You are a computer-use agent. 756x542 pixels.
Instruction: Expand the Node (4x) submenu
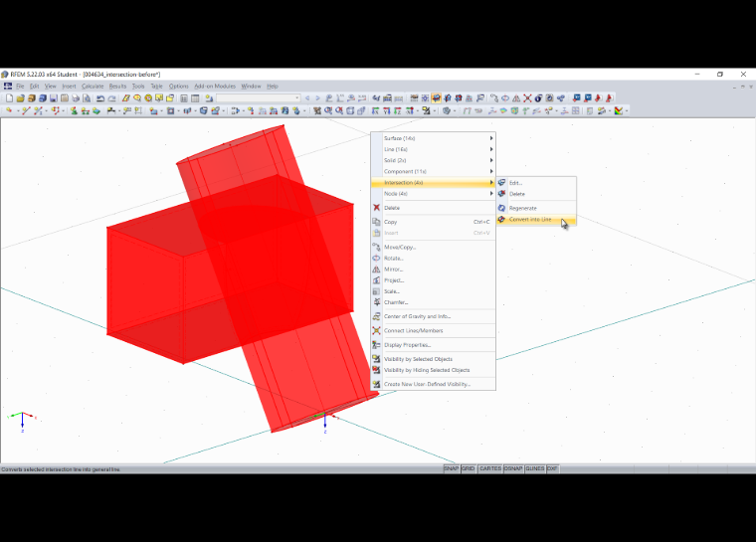click(433, 194)
